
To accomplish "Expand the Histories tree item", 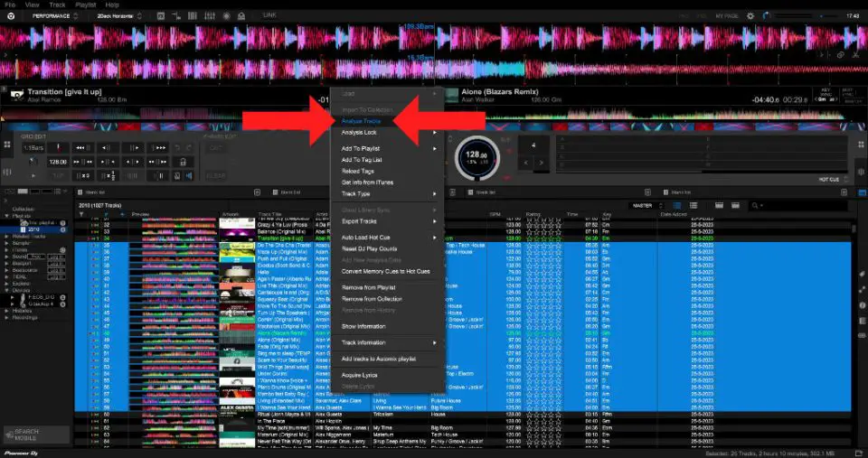I will (6, 311).
